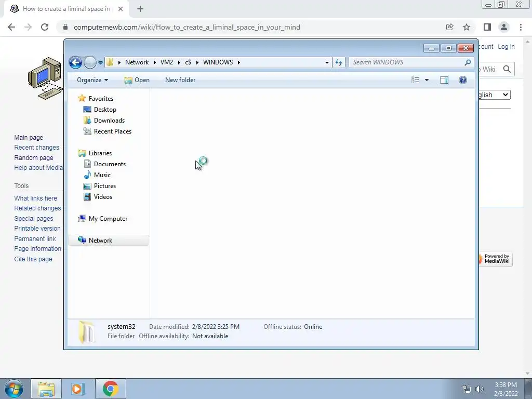Viewport: 532px width, 399px height.
Task: Open Pictures library
Action: [105, 186]
